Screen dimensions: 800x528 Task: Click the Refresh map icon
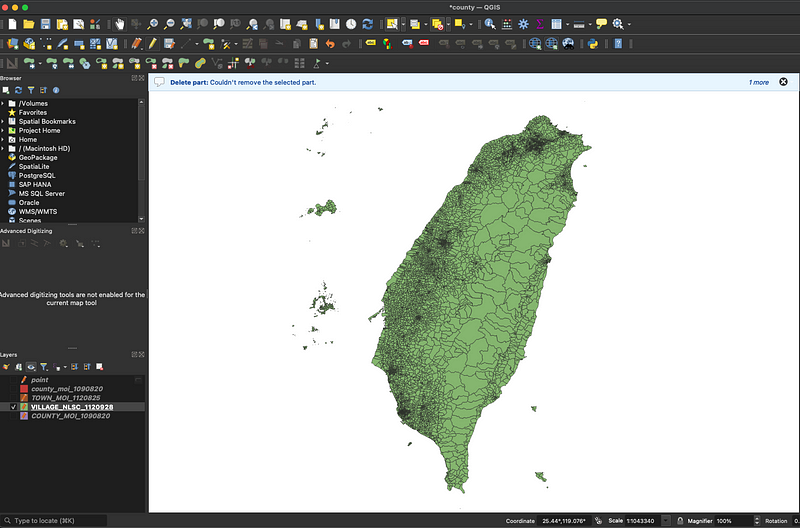367,23
